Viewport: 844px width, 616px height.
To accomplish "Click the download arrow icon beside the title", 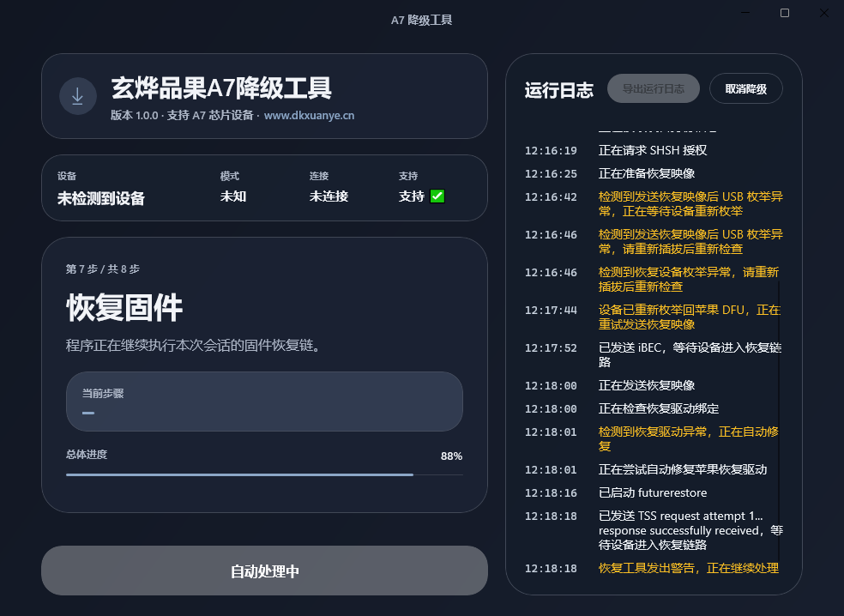I will click(x=77, y=96).
